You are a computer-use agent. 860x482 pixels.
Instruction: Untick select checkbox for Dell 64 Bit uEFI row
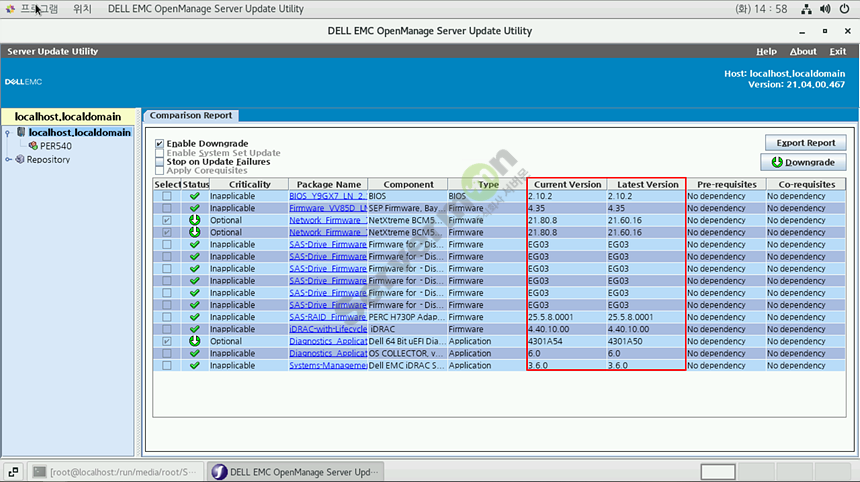pos(167,341)
